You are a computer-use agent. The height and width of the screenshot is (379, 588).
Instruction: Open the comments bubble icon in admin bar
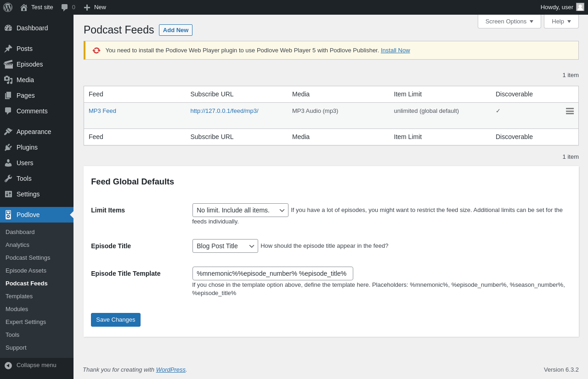pyautogui.click(x=65, y=7)
